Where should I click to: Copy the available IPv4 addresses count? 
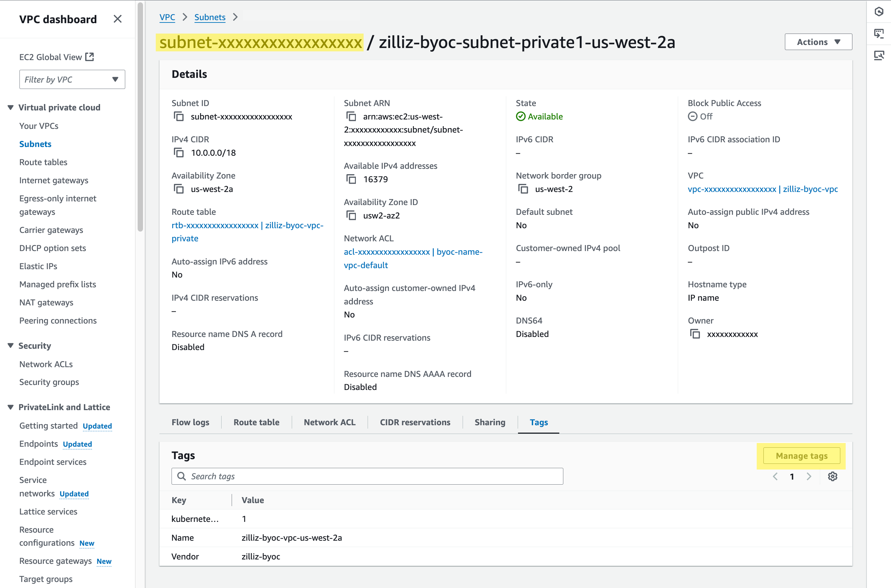[351, 179]
